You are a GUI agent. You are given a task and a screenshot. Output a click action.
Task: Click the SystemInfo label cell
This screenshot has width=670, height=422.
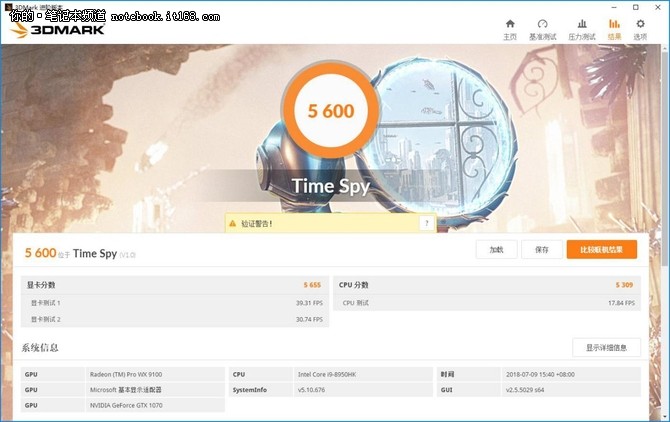coord(261,390)
